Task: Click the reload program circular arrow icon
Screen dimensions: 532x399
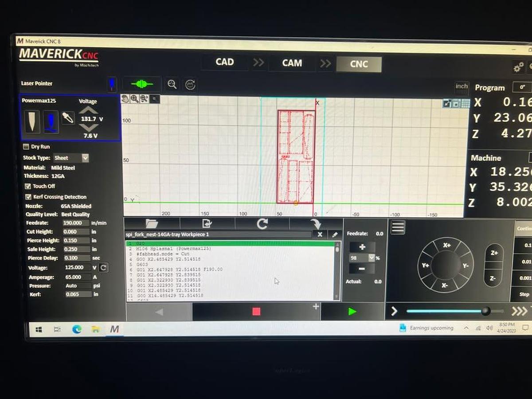Action: pyautogui.click(x=262, y=224)
